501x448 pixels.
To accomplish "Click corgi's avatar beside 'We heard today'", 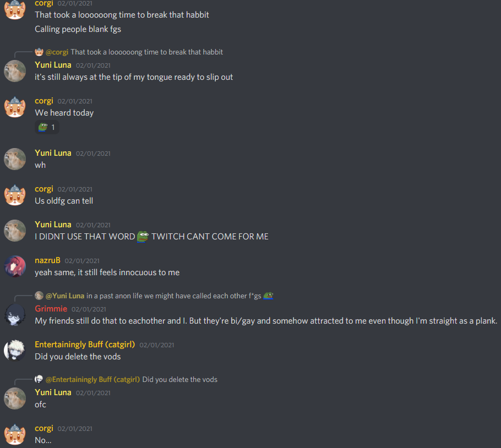I will click(15, 107).
